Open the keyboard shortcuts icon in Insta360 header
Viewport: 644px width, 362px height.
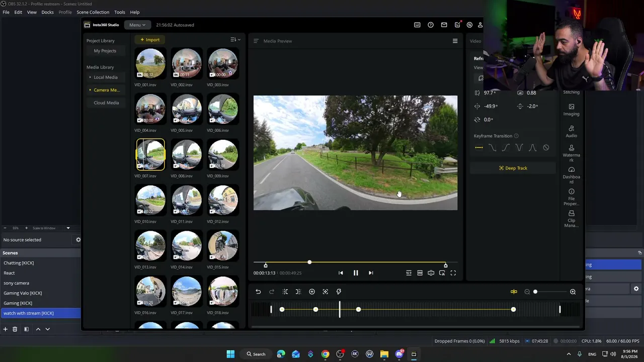pyautogui.click(x=417, y=25)
